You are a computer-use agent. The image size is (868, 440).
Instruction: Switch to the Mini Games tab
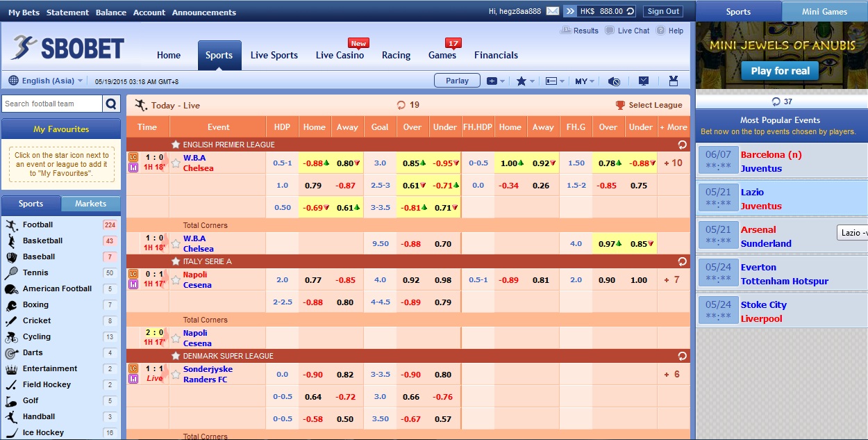(824, 11)
